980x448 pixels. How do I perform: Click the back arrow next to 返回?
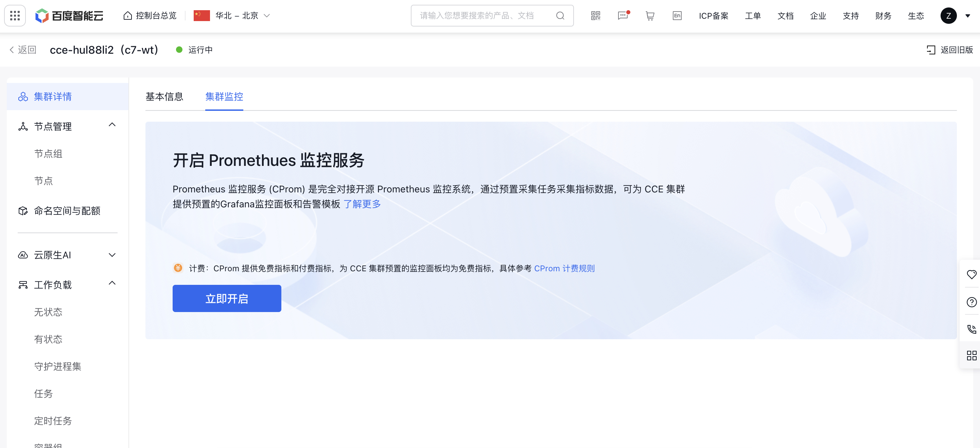click(12, 50)
